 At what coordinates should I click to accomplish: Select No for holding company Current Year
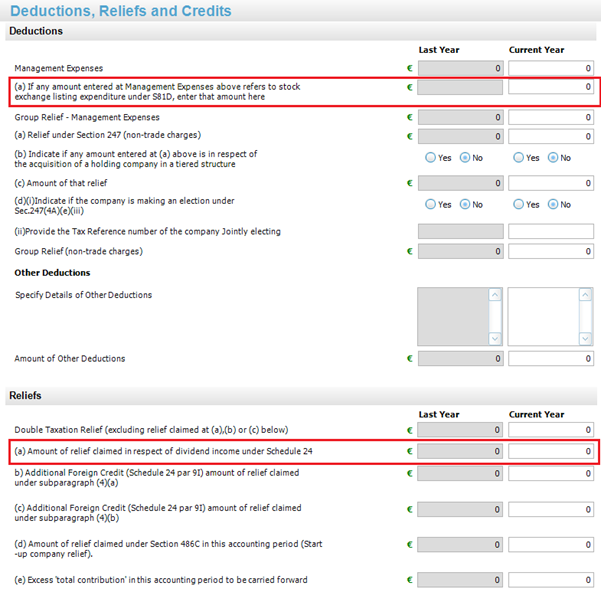[553, 158]
